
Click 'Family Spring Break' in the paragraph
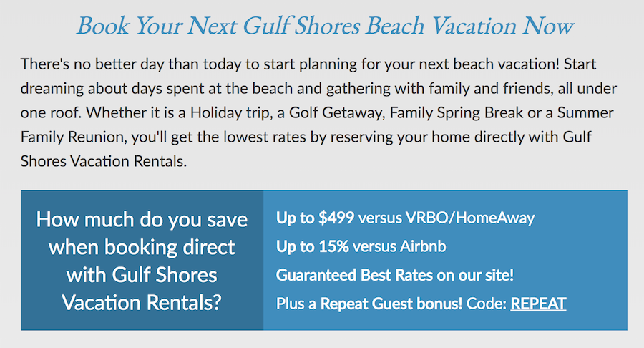(457, 112)
